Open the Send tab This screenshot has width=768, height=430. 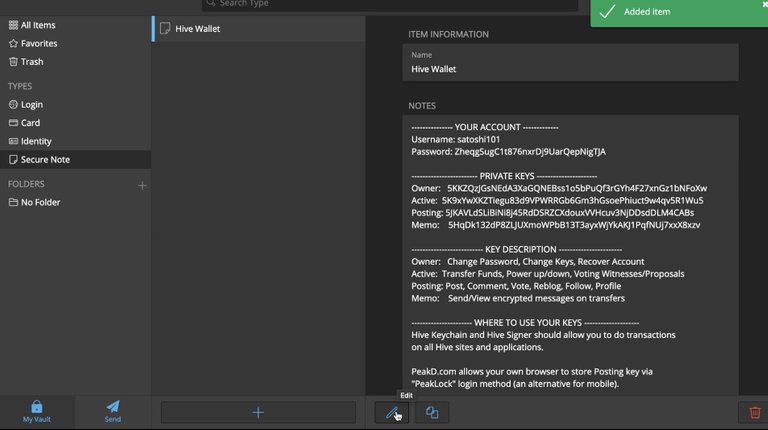point(113,411)
